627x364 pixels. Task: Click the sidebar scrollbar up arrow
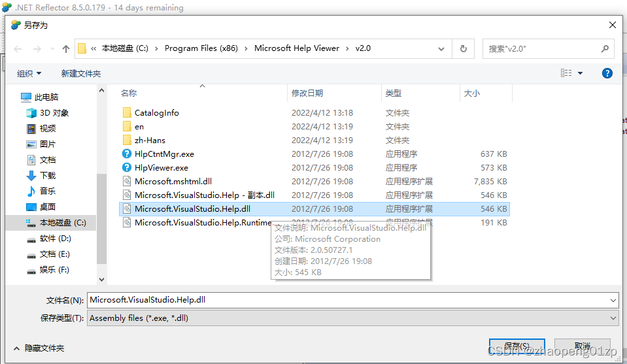click(101, 91)
